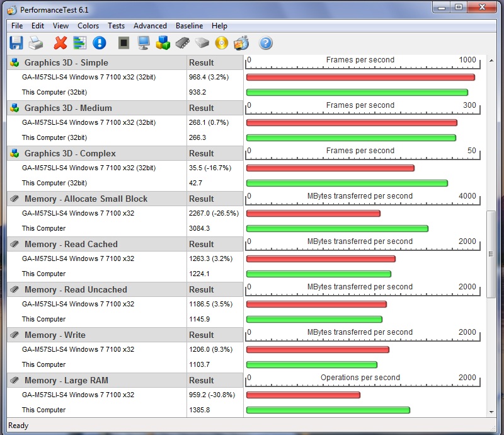Click GA-M57SLI-S4 baseline row under Graphics 3D - Medium
The image size is (504, 435).
pos(97,122)
